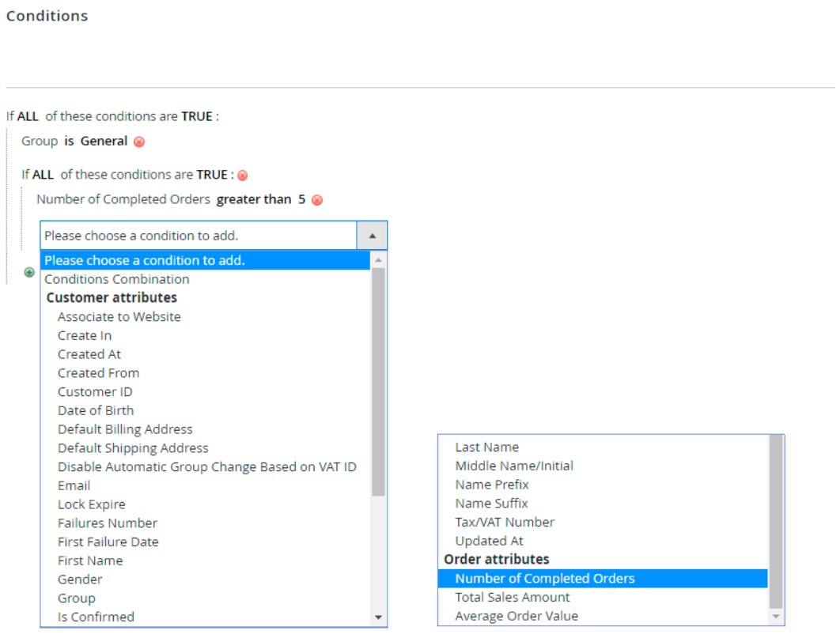Select Total Sales Amount option
The width and height of the screenshot is (840, 638).
coord(512,597)
